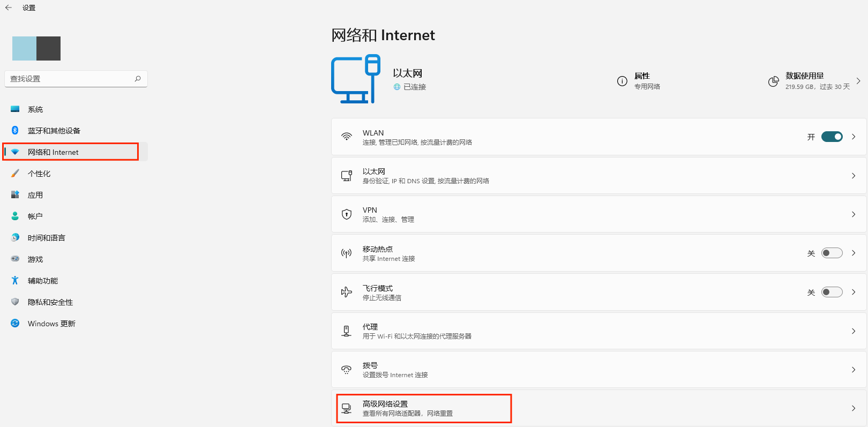Image resolution: width=868 pixels, height=427 pixels.
Task: Click the 高级网络设置 computer icon
Action: click(x=347, y=409)
